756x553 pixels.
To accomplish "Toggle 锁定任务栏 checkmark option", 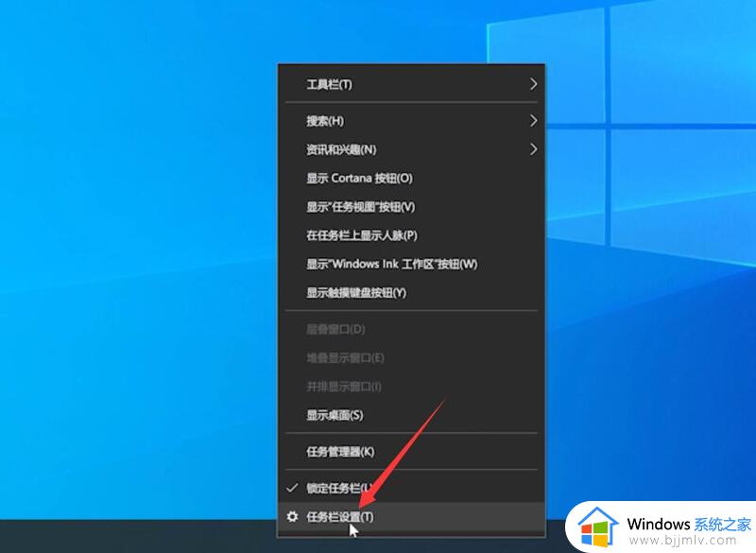I will (411, 488).
